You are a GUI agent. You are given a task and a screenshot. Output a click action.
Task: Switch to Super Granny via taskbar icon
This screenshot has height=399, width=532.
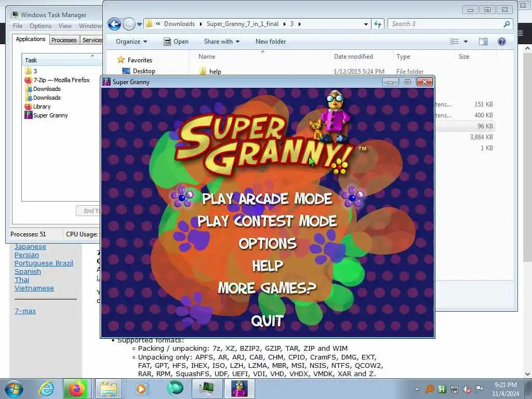click(x=239, y=389)
